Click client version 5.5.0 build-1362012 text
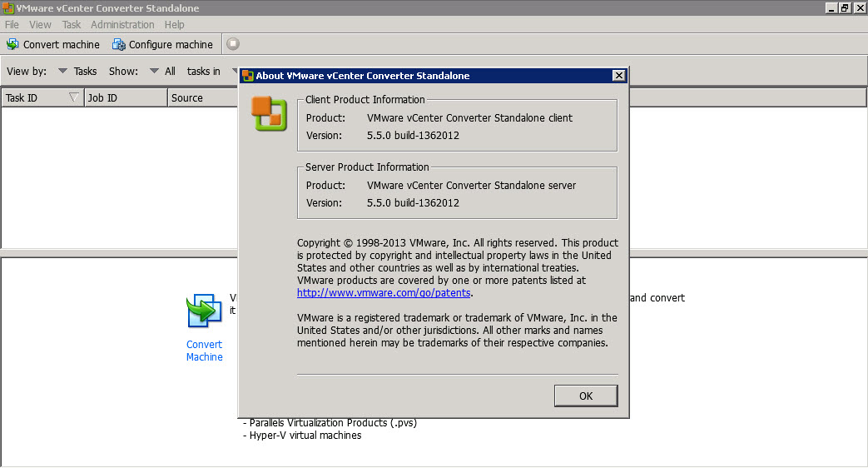 pyautogui.click(x=413, y=136)
